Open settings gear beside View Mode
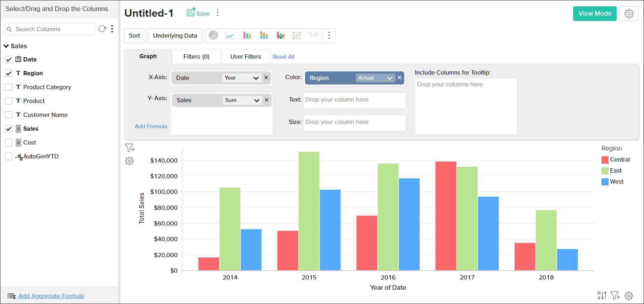Viewport: 644px width, 304px height. tap(629, 13)
